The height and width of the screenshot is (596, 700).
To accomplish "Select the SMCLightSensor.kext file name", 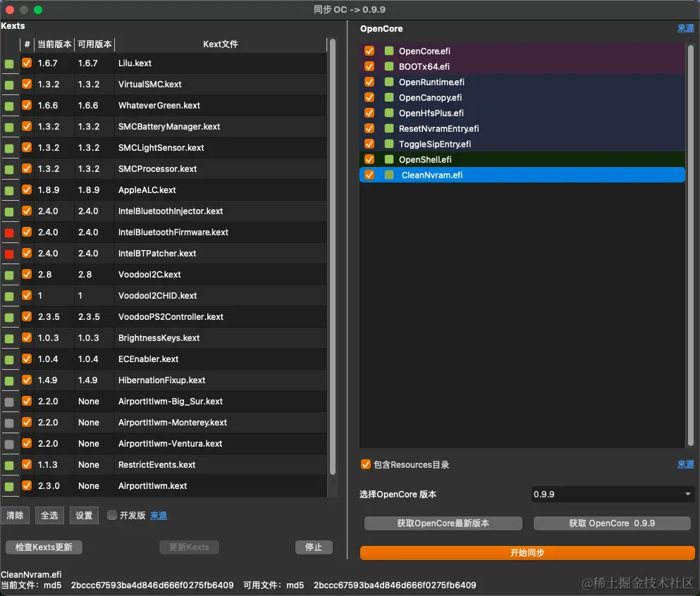I will pos(161,148).
